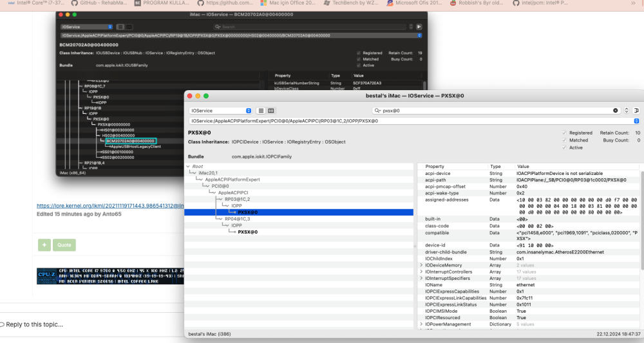This screenshot has height=343, width=644.
Task: Toggle Registered checkbox in BCM20702A0 window
Action: pyautogui.click(x=359, y=53)
